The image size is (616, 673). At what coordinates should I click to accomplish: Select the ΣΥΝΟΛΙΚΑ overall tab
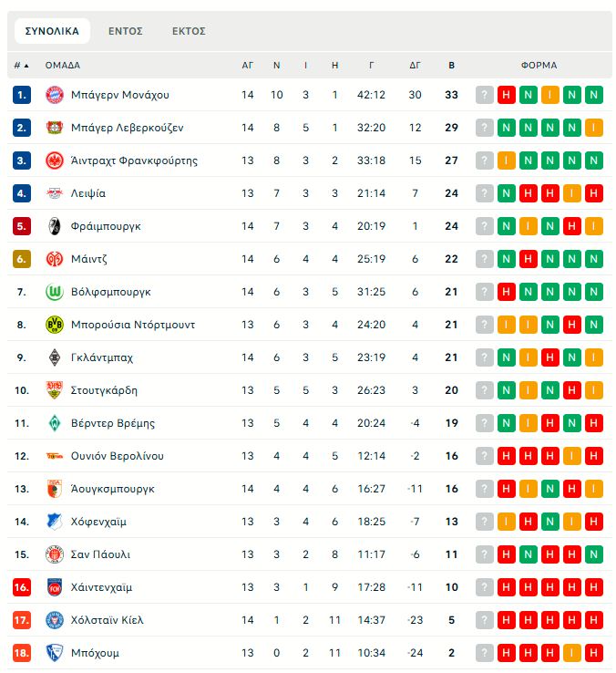tap(52, 31)
